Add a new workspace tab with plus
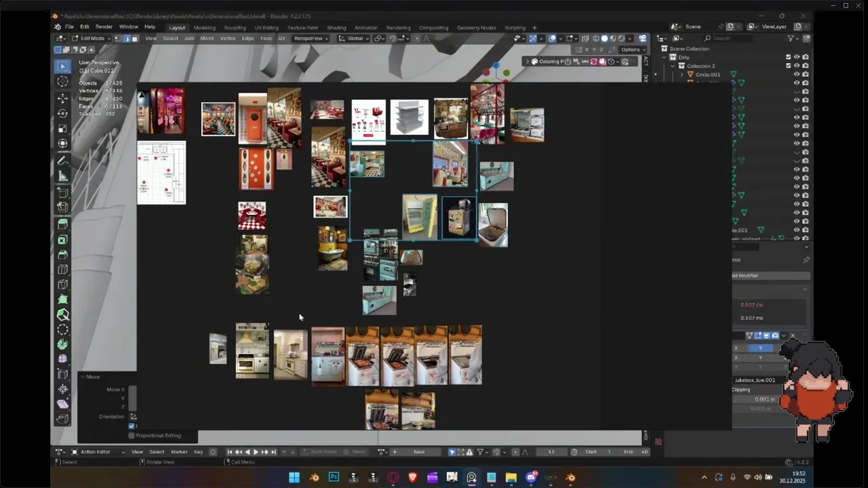Image resolution: width=868 pixels, height=488 pixels. point(534,28)
